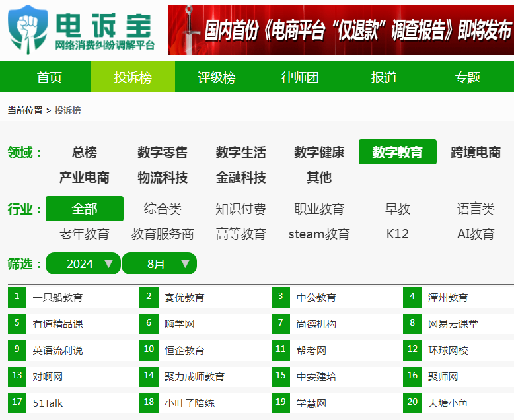Filter industry by 高等教育

[x=241, y=234]
